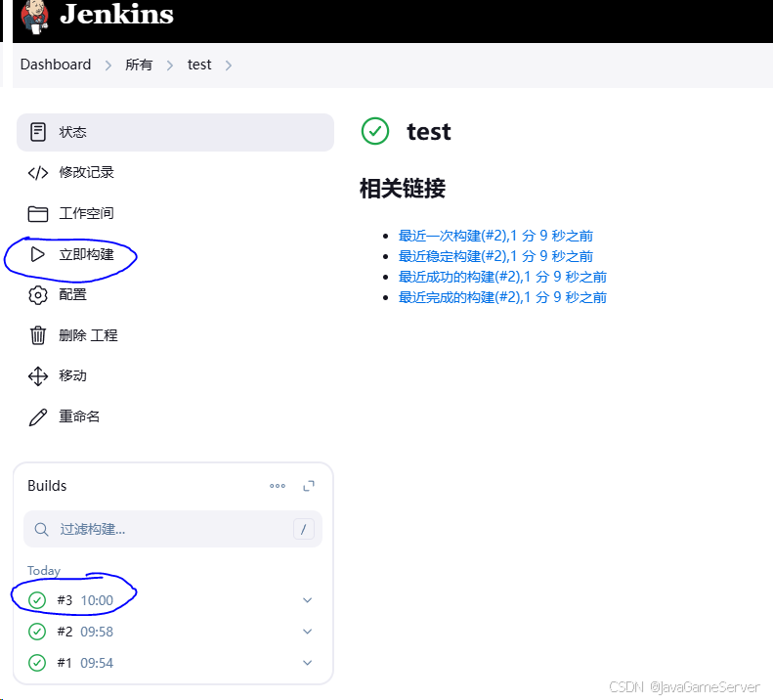Open build #2

coord(64,632)
